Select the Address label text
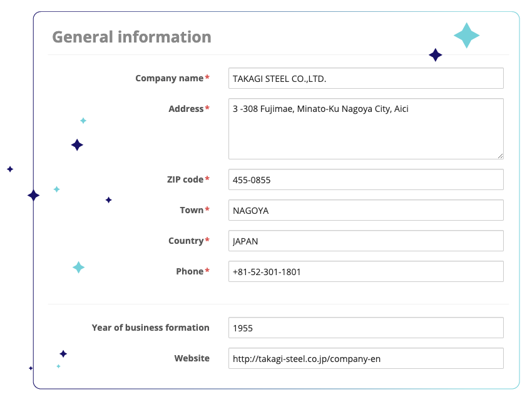532x397 pixels. click(x=186, y=109)
